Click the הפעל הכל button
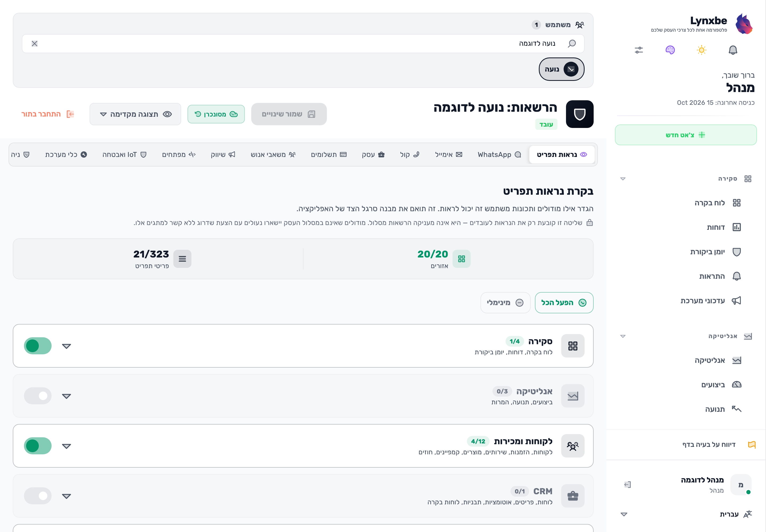 [564, 303]
